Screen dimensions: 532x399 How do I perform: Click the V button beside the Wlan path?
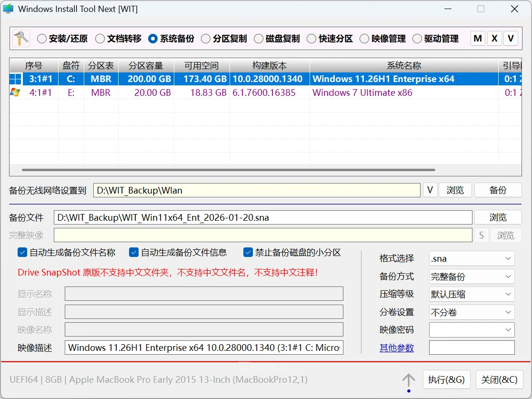pyautogui.click(x=430, y=190)
